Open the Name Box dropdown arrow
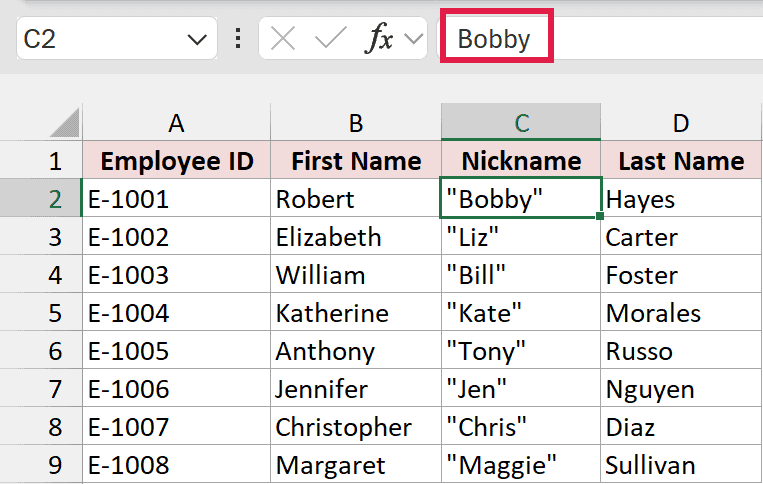 click(x=197, y=39)
